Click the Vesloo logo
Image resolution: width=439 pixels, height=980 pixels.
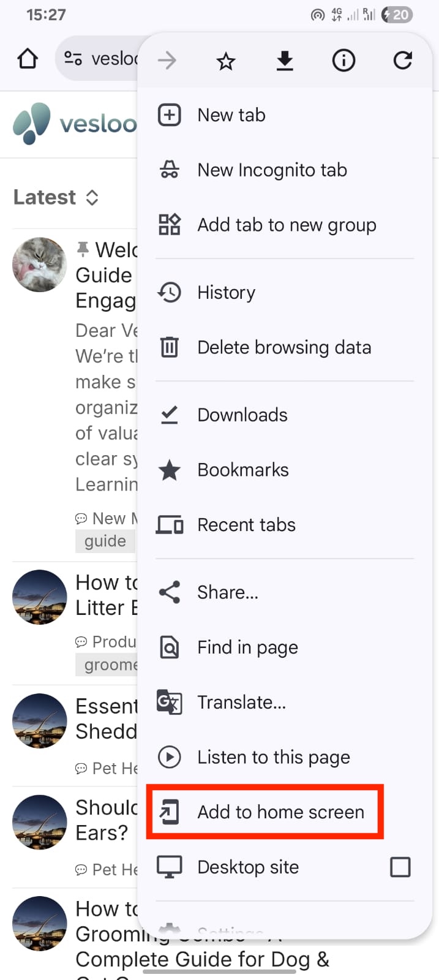tap(73, 123)
